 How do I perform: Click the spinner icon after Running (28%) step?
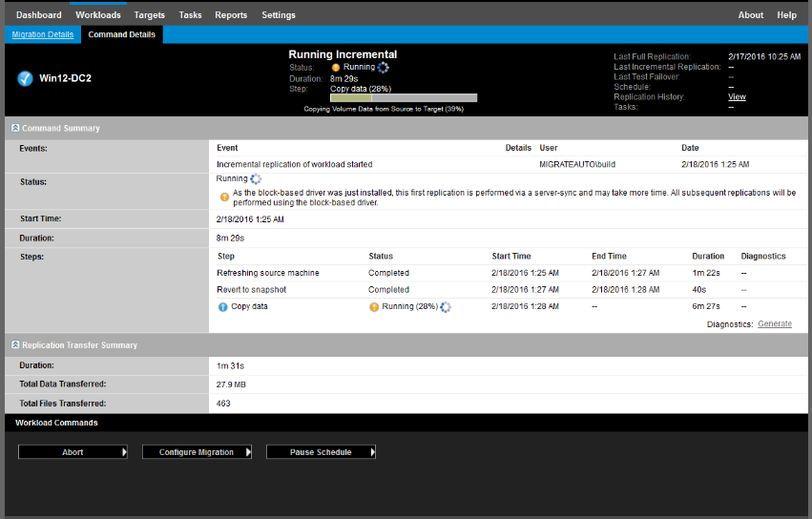446,307
